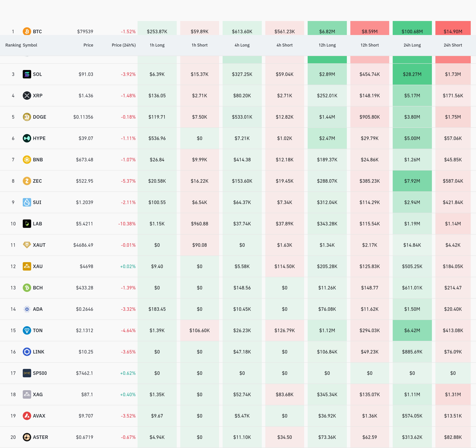Select LAB price change -10.38%
Viewport: 476px width, 448px height.
click(x=127, y=224)
